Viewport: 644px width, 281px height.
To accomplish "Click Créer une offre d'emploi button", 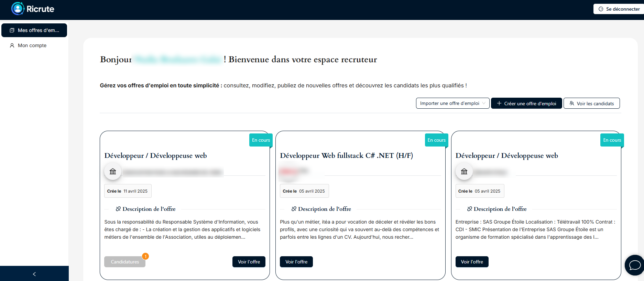I will point(526,103).
